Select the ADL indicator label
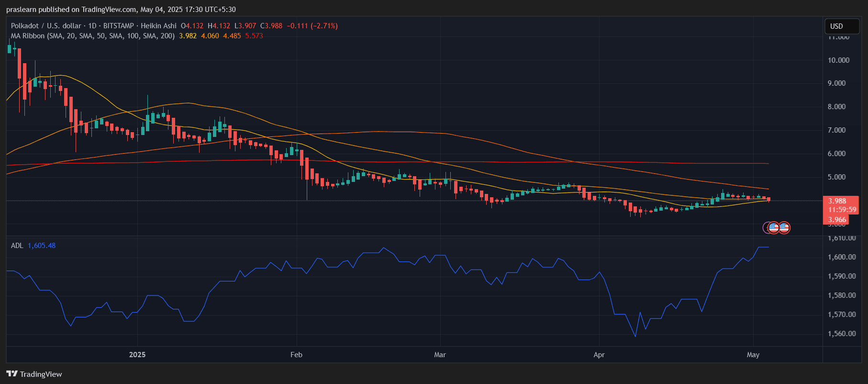The height and width of the screenshot is (384, 868). click(x=17, y=246)
